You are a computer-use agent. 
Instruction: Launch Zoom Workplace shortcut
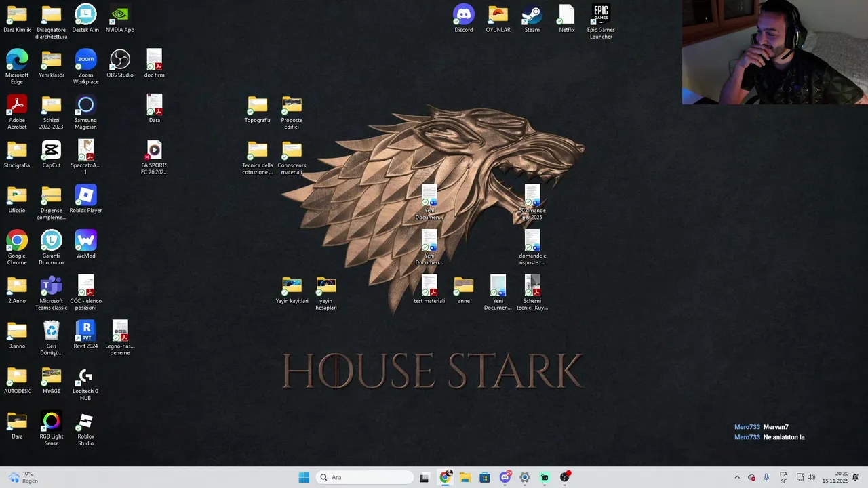[85, 67]
